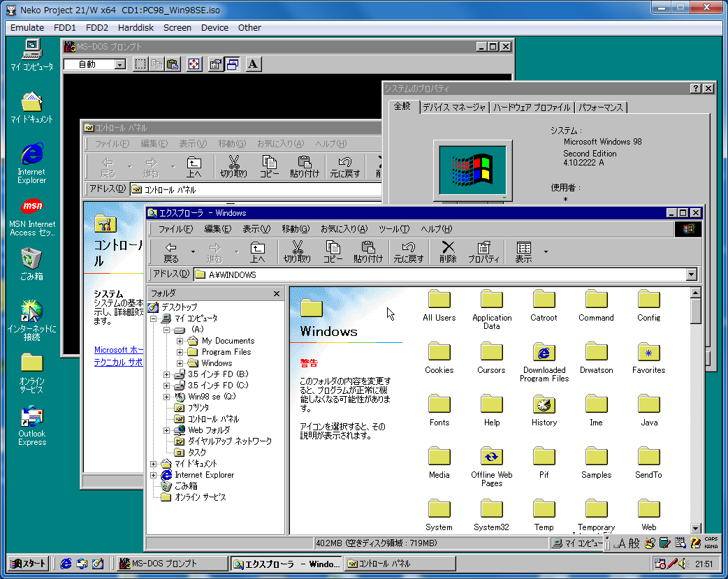Screen dimensions: 728x579
Task: Click the font 'A' button in MS-DOS toolbar
Action: tap(253, 64)
